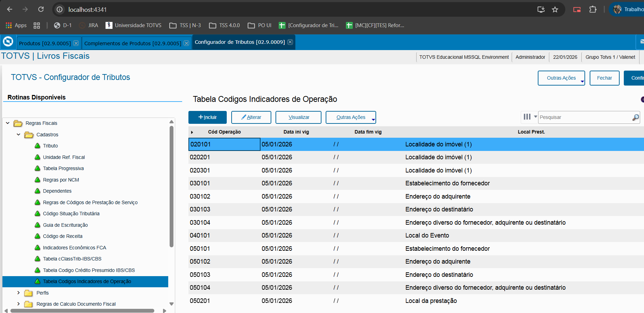This screenshot has width=644, height=313.
Task: Open the browser extensions puzzle icon
Action: tap(593, 9)
